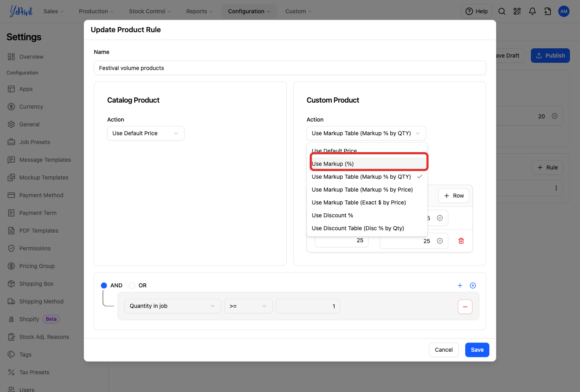Screen dimensions: 580x392
Task: Choose Use Markup Table (Exact $ by Price)
Action: click(x=367, y=202)
